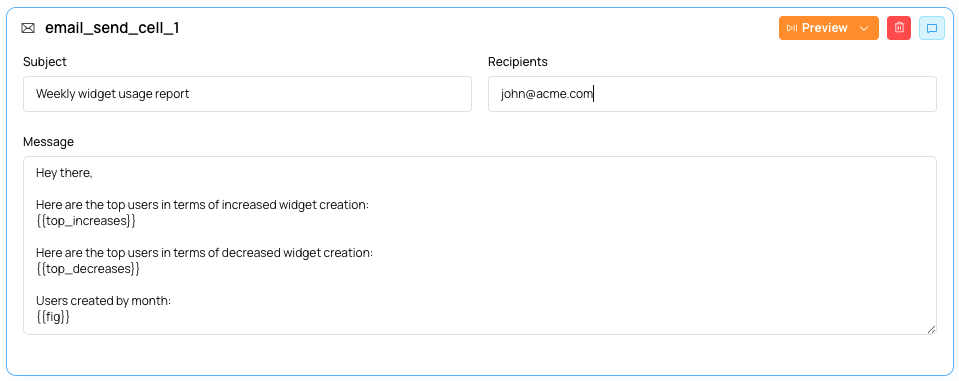Click the textarea resize grip in Message box
This screenshot has height=381, width=959.
click(x=931, y=329)
